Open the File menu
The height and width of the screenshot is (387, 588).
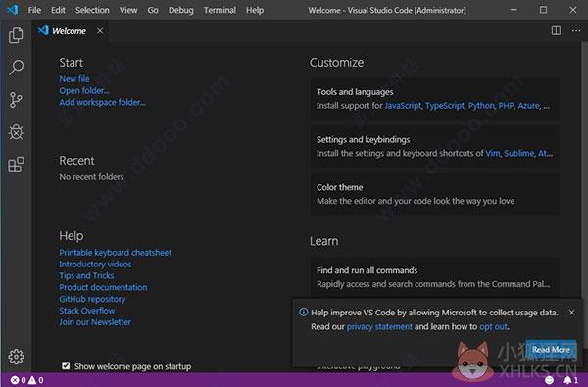coord(34,10)
